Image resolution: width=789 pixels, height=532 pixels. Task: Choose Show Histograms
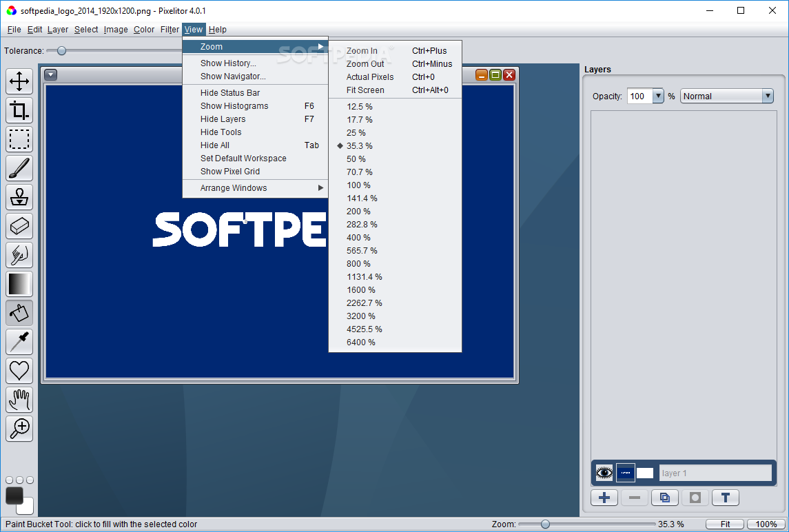[255, 105]
